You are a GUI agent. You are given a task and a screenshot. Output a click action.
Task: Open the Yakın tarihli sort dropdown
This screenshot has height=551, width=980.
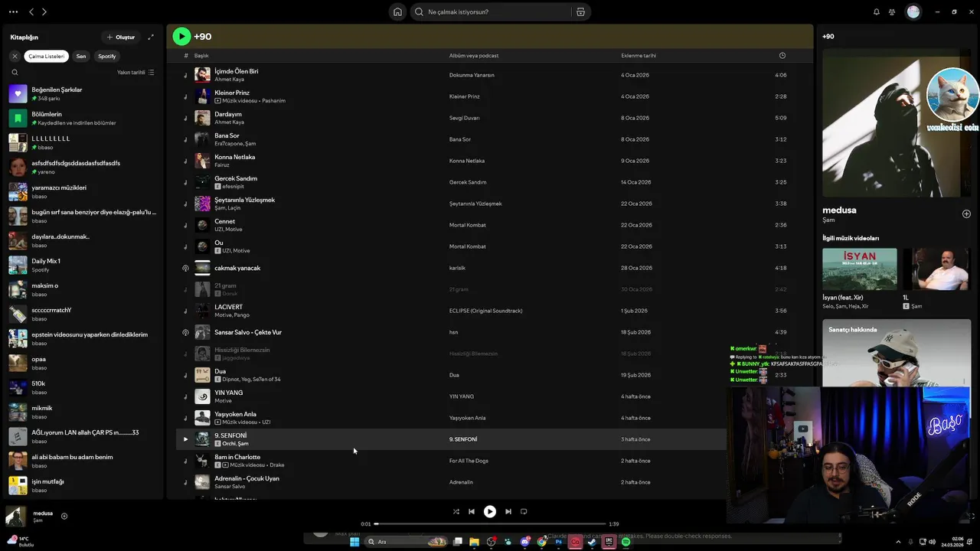(x=136, y=73)
